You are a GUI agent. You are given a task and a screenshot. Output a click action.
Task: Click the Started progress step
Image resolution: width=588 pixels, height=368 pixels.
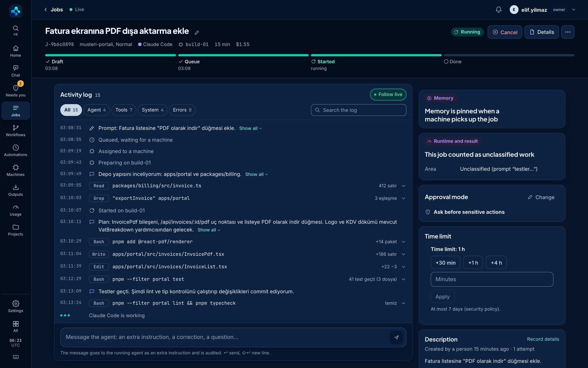376,63
